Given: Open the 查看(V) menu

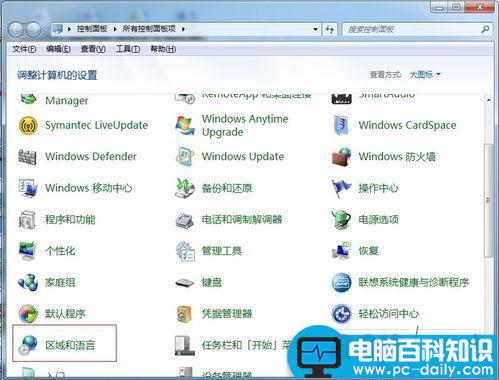Looking at the screenshot, I should pos(93,49).
